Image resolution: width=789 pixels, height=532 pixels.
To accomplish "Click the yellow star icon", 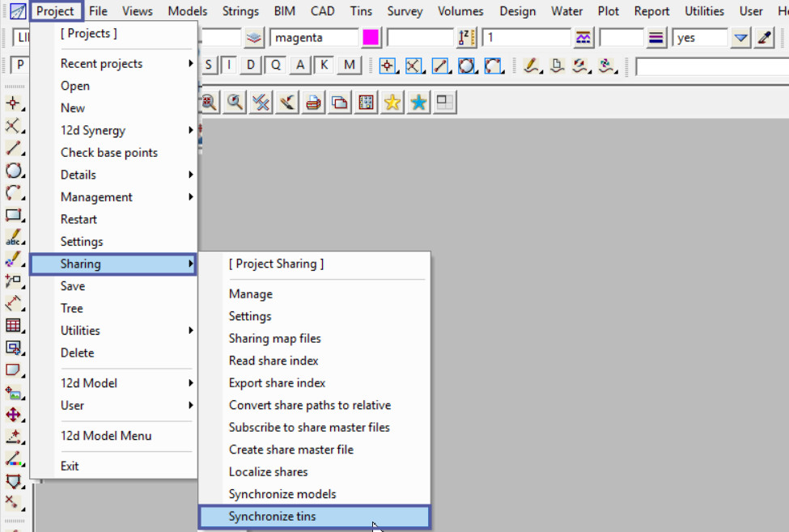I will tap(392, 102).
